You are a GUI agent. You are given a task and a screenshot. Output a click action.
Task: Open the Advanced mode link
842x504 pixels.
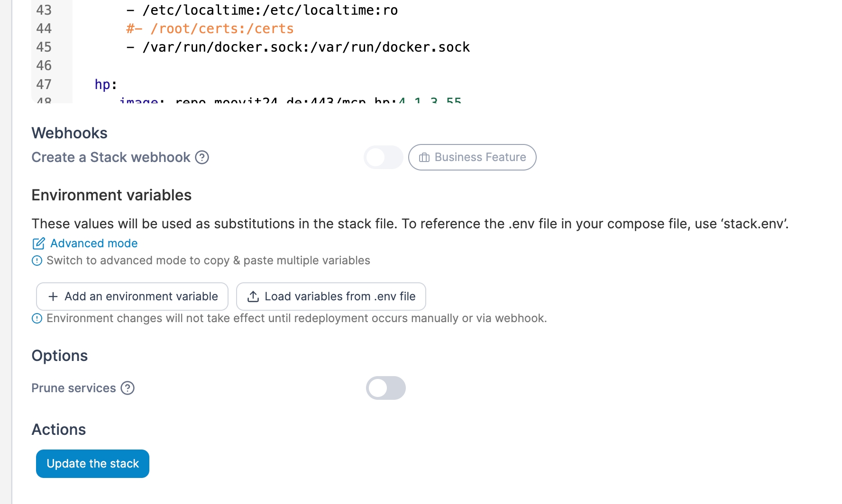pos(94,243)
